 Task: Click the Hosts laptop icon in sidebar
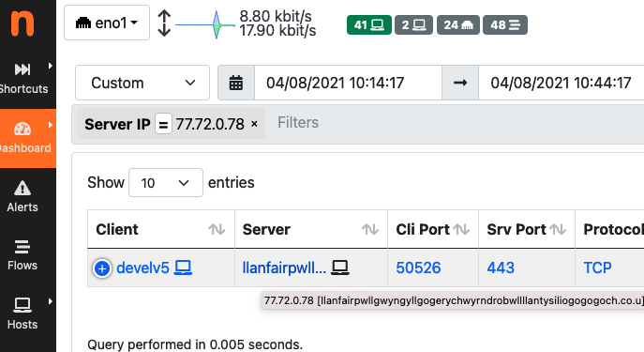(22, 305)
